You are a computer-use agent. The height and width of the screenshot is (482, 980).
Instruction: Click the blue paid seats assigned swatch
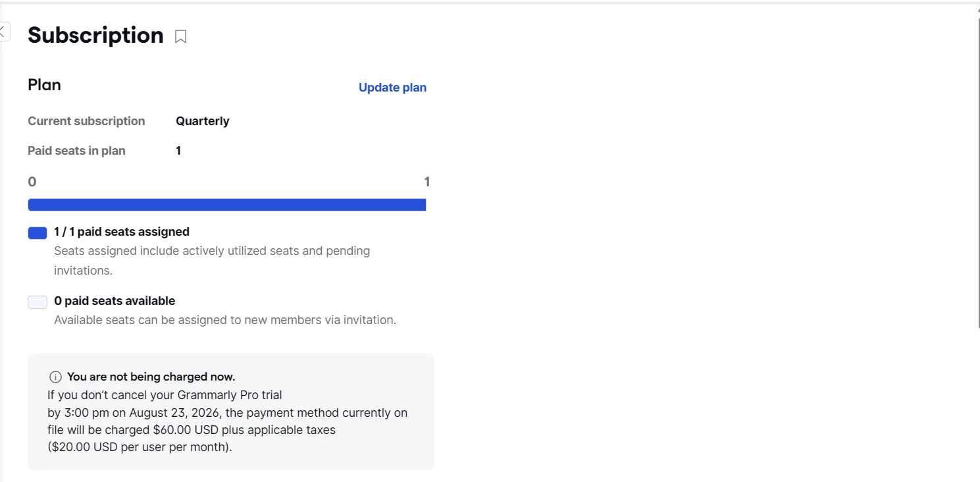(x=38, y=232)
